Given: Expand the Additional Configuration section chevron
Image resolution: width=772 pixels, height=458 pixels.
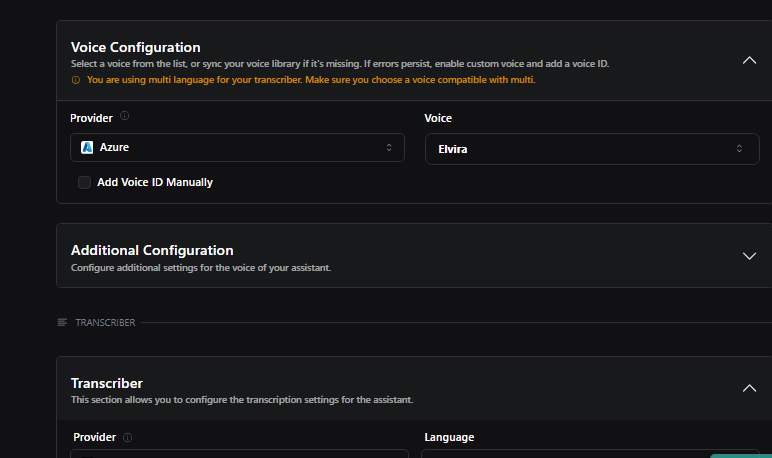Looking at the screenshot, I should coord(749,255).
